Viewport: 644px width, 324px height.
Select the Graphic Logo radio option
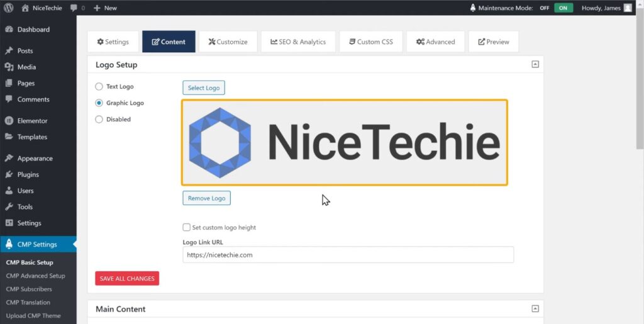point(99,103)
